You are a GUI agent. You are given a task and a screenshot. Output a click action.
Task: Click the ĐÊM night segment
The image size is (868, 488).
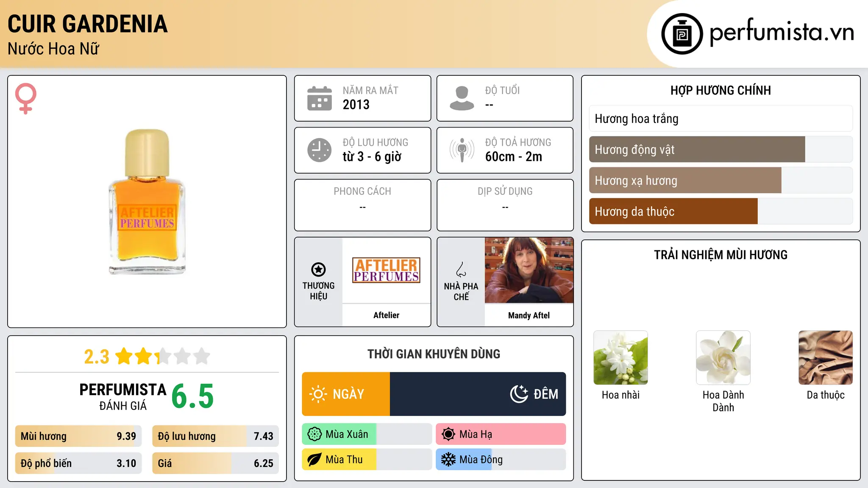pos(478,394)
